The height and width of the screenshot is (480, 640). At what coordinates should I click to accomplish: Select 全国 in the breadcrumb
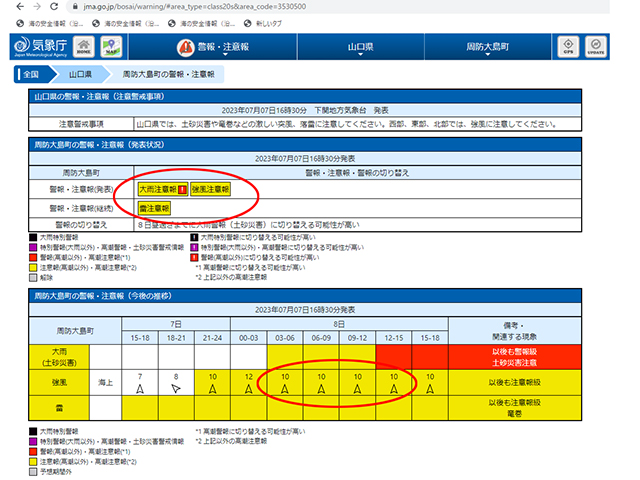tap(30, 75)
